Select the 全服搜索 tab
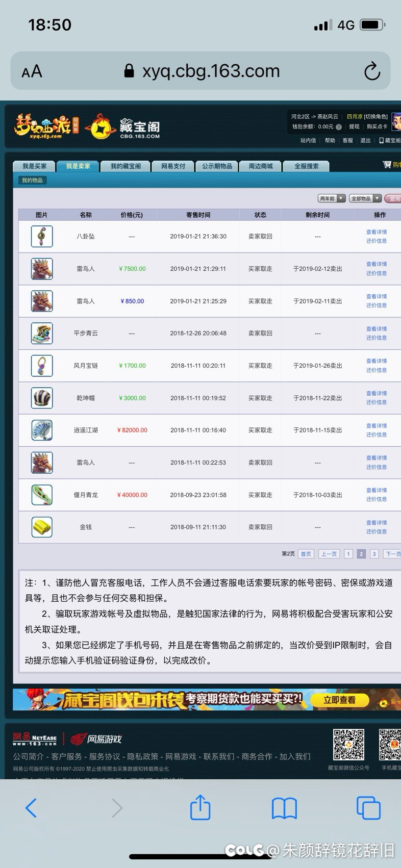Screen dimensions: 401x868 pyautogui.click(x=306, y=166)
